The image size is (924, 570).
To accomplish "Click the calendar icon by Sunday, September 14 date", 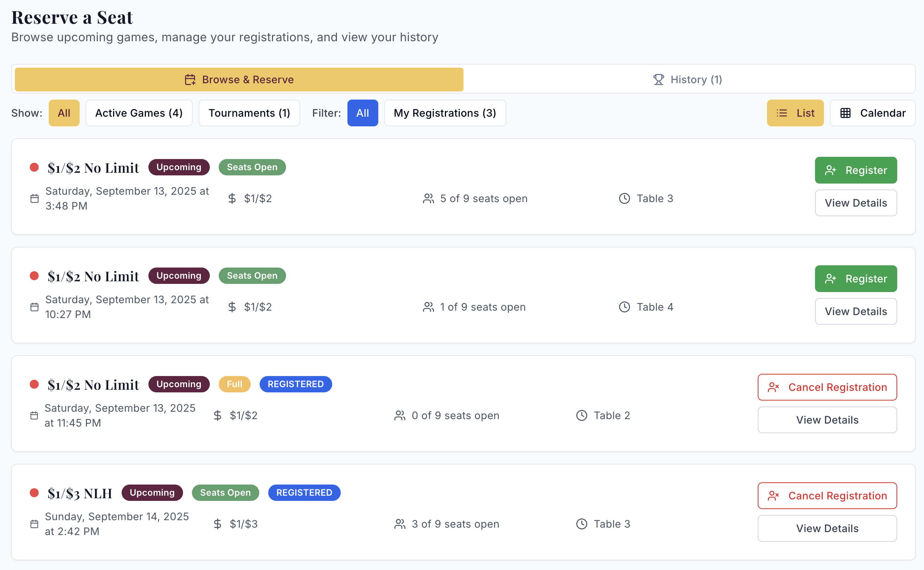I will [x=34, y=524].
